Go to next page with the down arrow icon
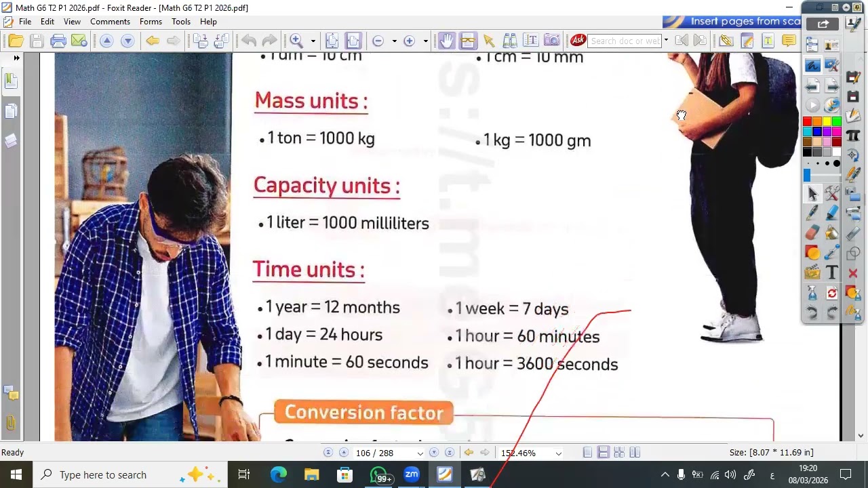The image size is (868, 488). 127,41
